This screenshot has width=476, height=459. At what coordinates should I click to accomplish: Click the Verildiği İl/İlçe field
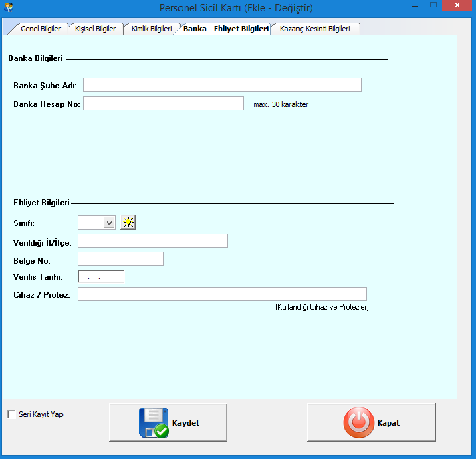[x=152, y=241]
